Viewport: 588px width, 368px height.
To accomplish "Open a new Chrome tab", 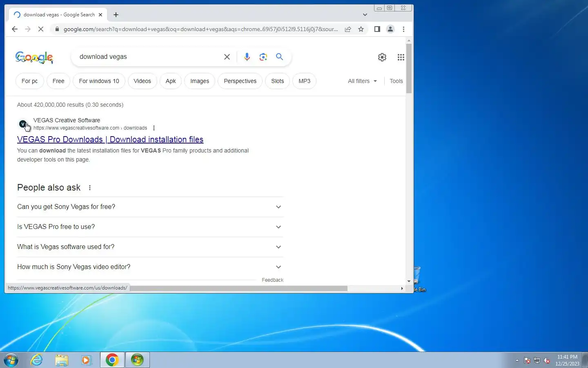I will point(116,15).
